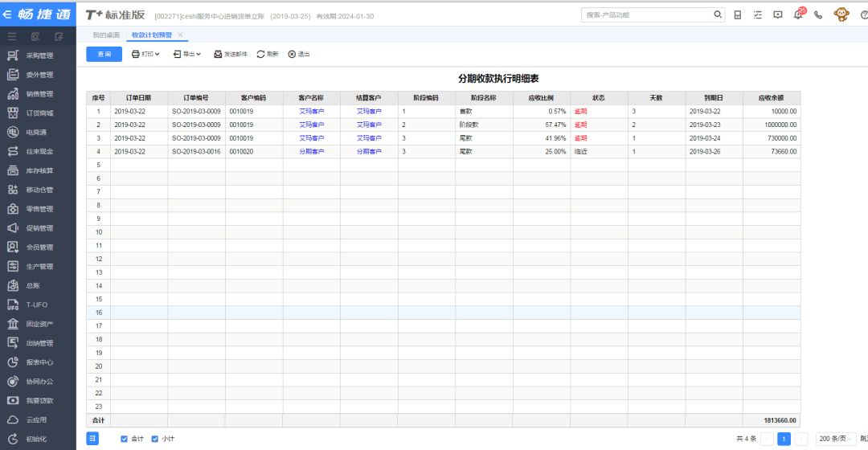Expand the 打印 dropdown

point(145,54)
